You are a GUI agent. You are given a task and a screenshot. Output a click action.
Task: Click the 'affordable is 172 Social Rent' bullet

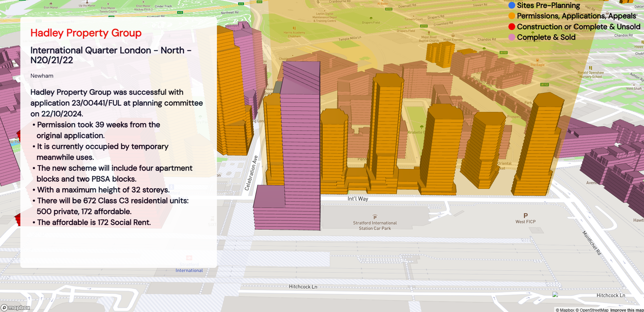92,222
